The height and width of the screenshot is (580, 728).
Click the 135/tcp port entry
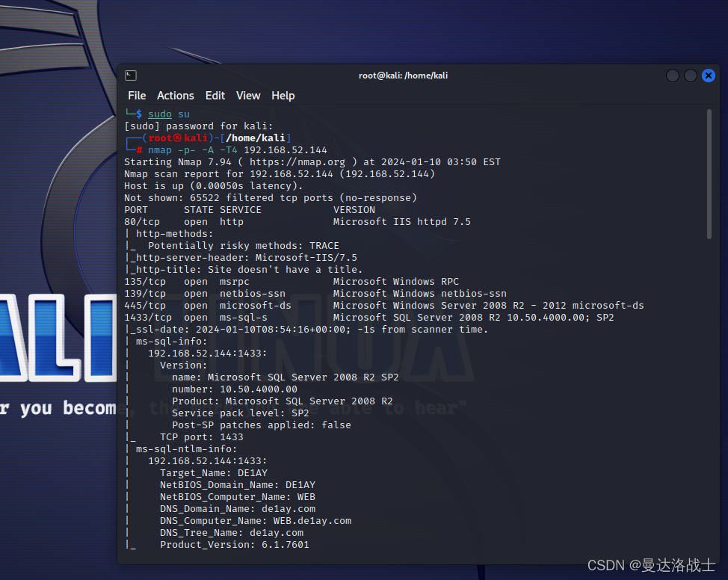[x=145, y=282]
